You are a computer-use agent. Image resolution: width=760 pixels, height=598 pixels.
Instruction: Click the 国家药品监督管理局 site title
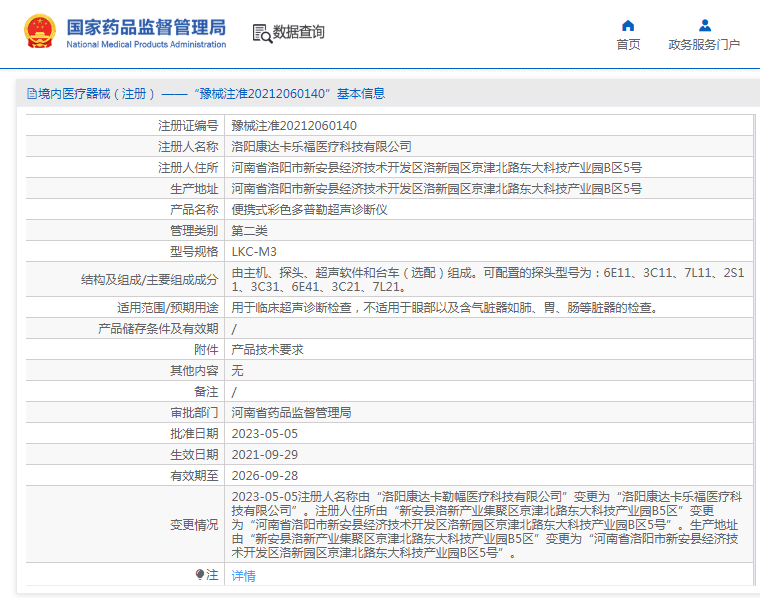coord(146,27)
